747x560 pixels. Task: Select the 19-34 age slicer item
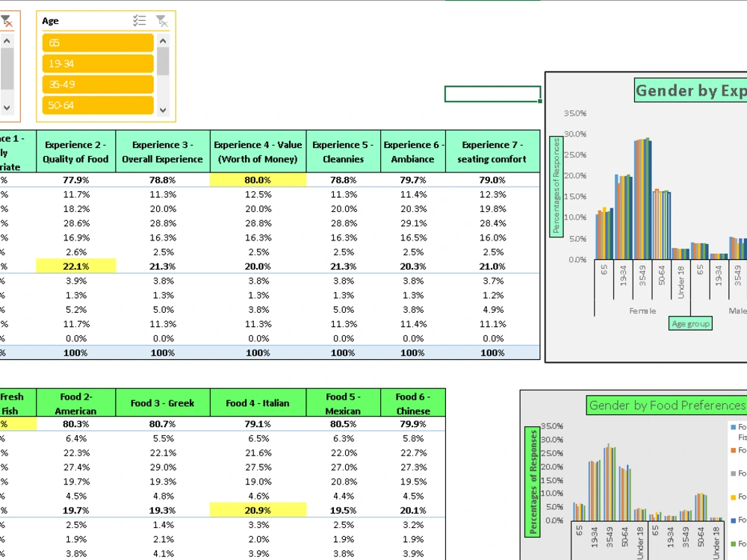pyautogui.click(x=98, y=63)
